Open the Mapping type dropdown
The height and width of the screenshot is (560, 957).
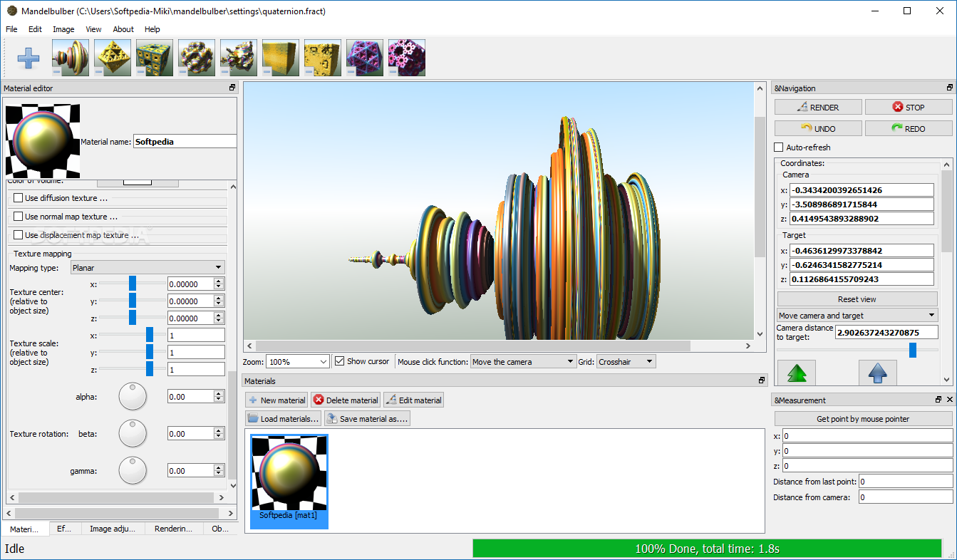click(148, 268)
